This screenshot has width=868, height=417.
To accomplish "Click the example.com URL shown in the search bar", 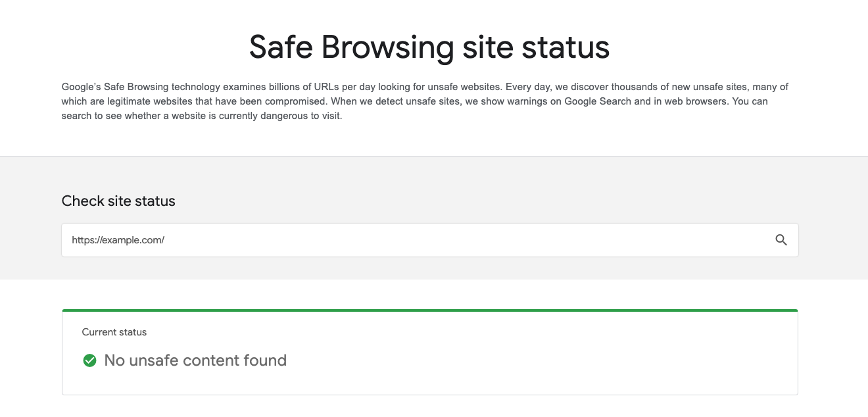I will point(118,239).
